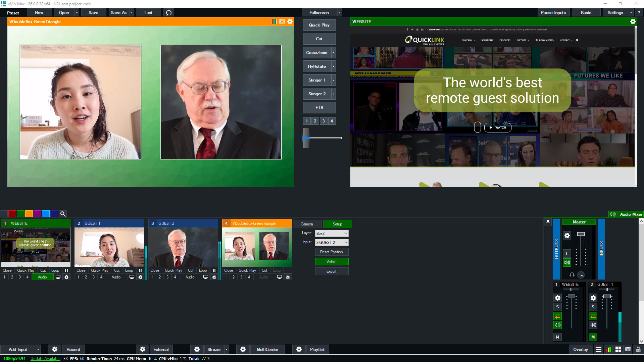Take snapshot with camera icon
The width and height of the screenshot is (644, 362).
[628, 350]
